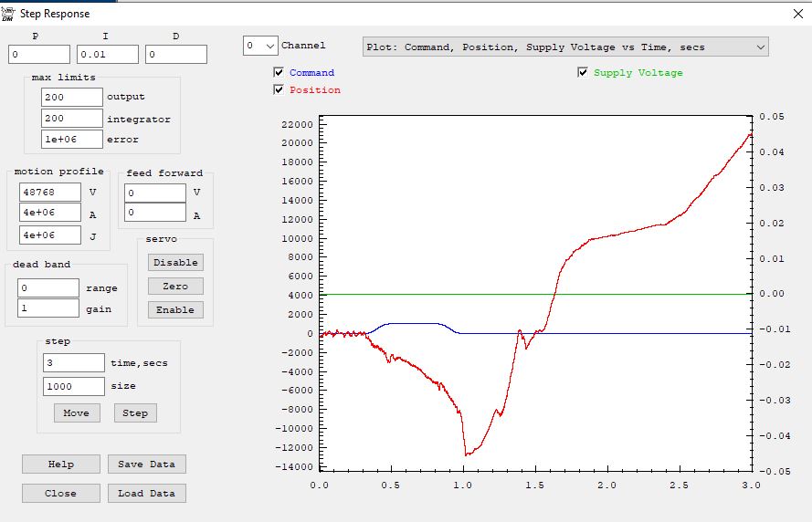The width and height of the screenshot is (812, 522).
Task: Disable the Supply Voltage checkbox
Action: click(x=583, y=73)
